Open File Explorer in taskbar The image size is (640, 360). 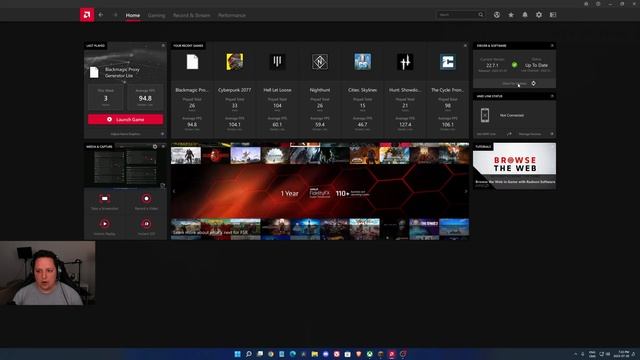(x=315, y=354)
